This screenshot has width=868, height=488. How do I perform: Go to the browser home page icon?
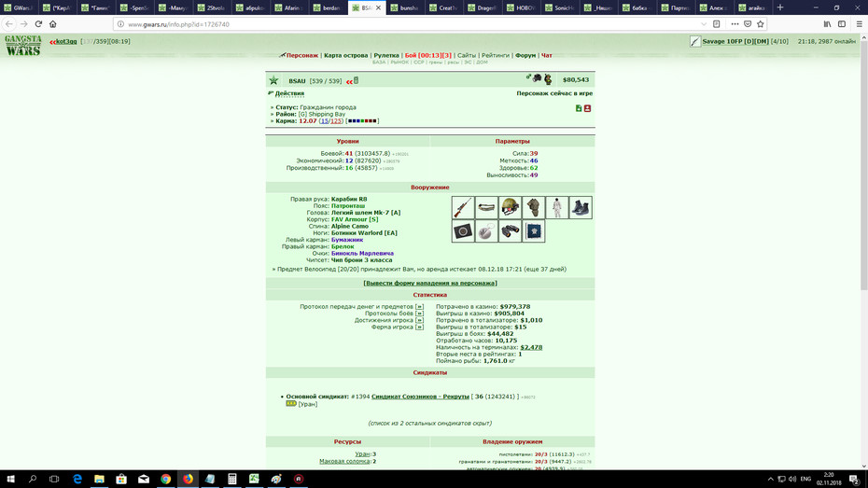tap(53, 23)
